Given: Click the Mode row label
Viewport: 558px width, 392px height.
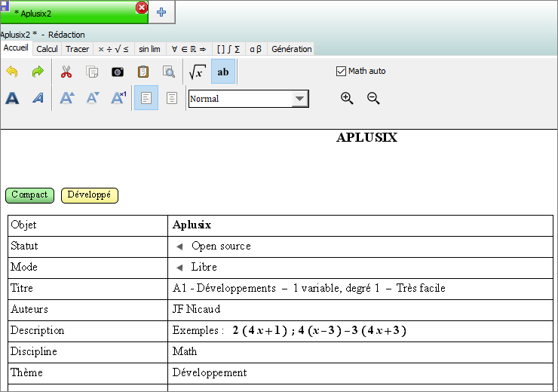Looking at the screenshot, I should (x=24, y=267).
